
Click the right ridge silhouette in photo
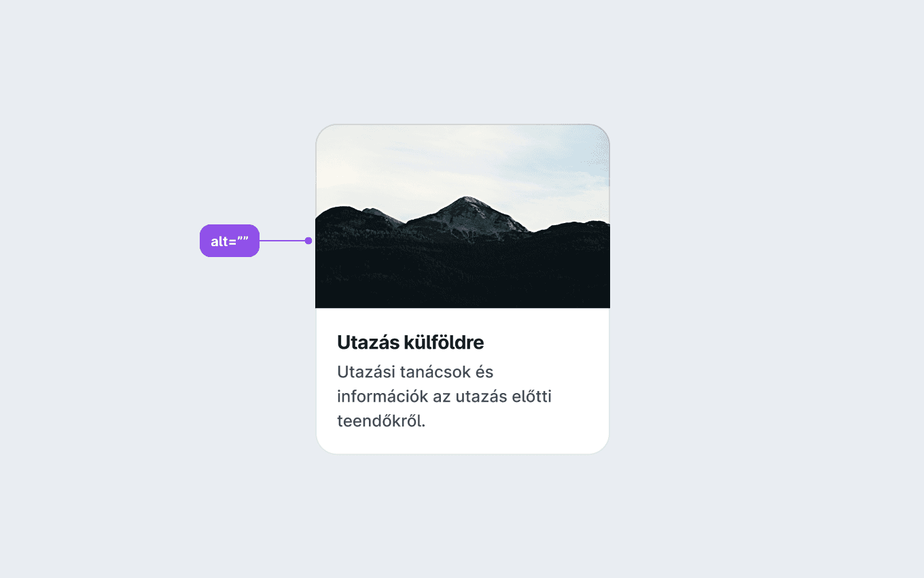(x=571, y=228)
